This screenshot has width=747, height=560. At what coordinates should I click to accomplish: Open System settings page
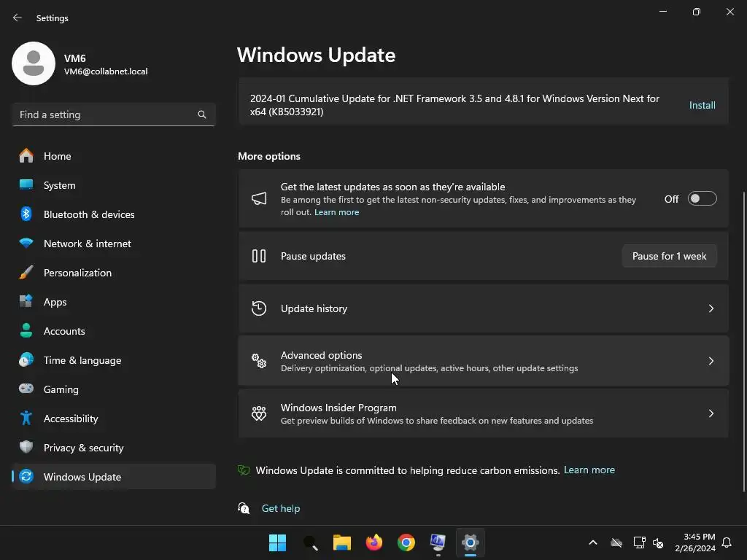pyautogui.click(x=113, y=184)
